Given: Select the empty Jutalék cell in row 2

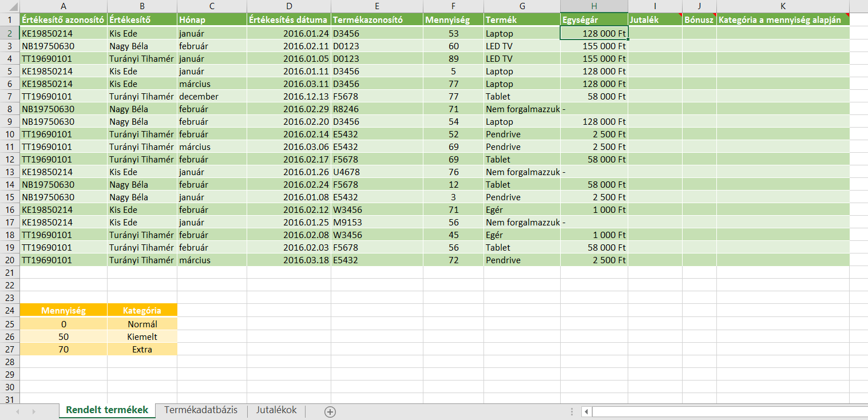Looking at the screenshot, I should 655,33.
